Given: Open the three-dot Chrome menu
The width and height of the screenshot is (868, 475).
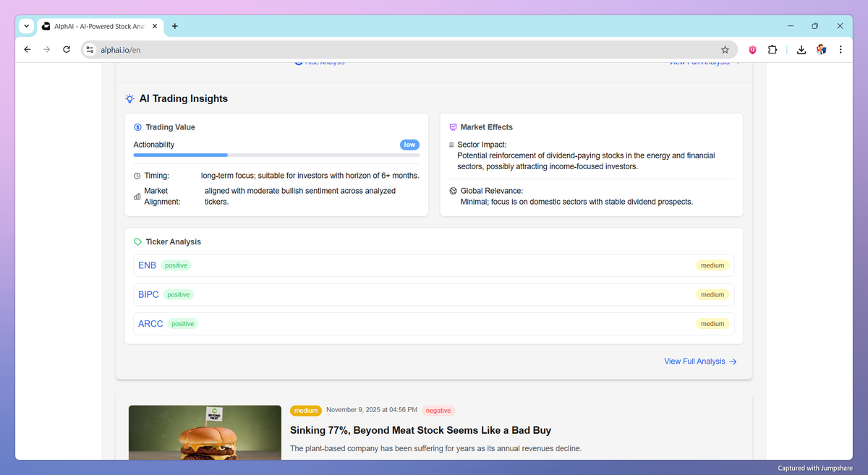Looking at the screenshot, I should tap(840, 49).
